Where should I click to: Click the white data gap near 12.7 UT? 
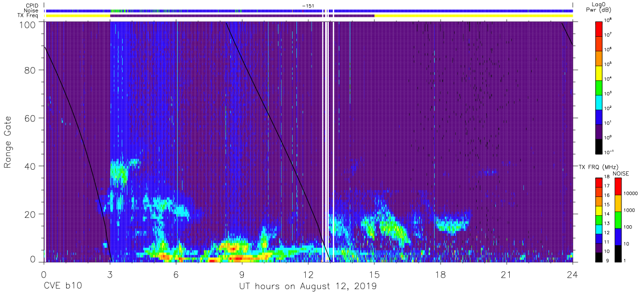pos(323,141)
